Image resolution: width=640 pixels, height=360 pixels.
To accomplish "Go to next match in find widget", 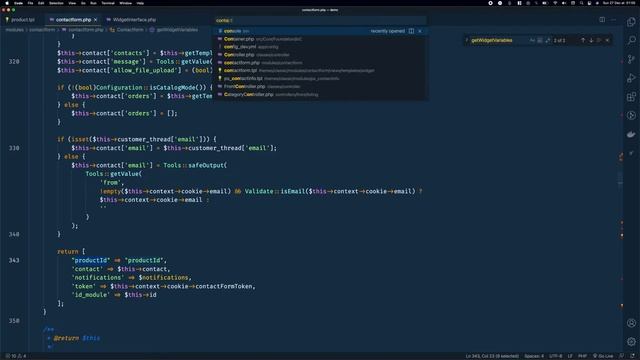I will click(591, 40).
